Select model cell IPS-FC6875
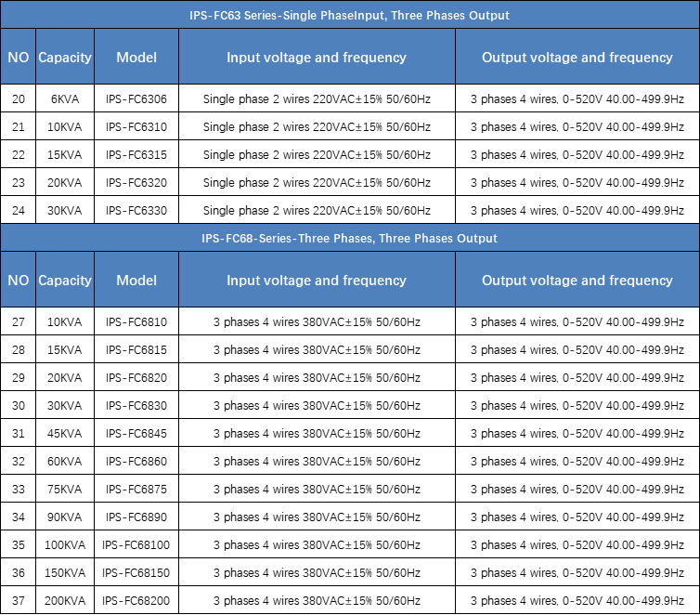This screenshot has width=700, height=615. pos(136,489)
